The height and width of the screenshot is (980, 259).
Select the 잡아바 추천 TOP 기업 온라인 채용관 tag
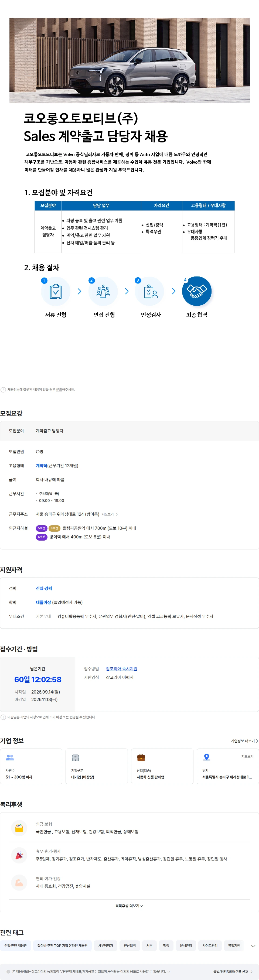tap(62, 945)
